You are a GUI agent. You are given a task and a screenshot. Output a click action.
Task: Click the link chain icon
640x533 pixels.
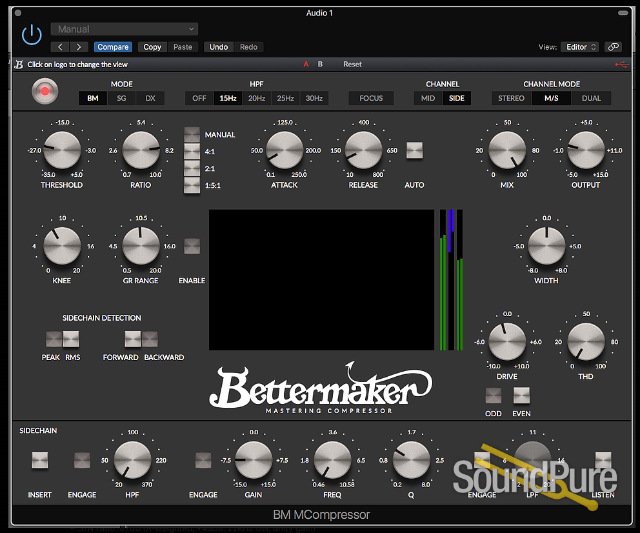pos(613,47)
